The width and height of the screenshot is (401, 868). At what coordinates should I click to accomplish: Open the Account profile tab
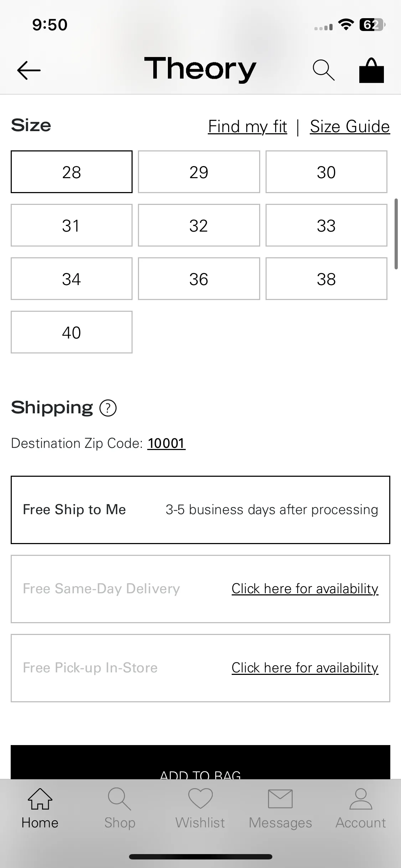pyautogui.click(x=361, y=808)
